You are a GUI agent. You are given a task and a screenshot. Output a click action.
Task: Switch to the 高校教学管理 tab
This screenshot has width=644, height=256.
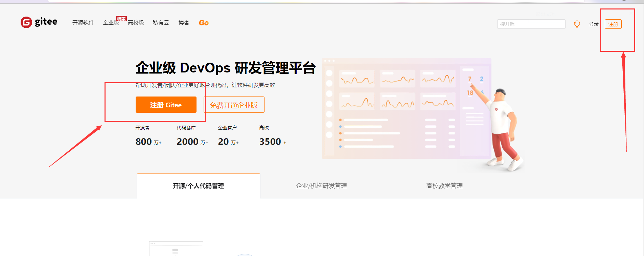pyautogui.click(x=444, y=186)
